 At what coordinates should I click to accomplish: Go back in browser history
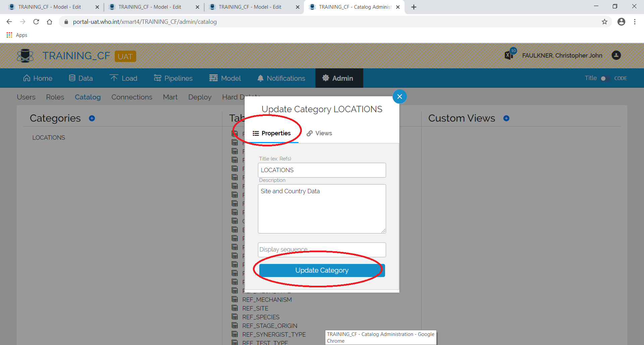(9, 22)
